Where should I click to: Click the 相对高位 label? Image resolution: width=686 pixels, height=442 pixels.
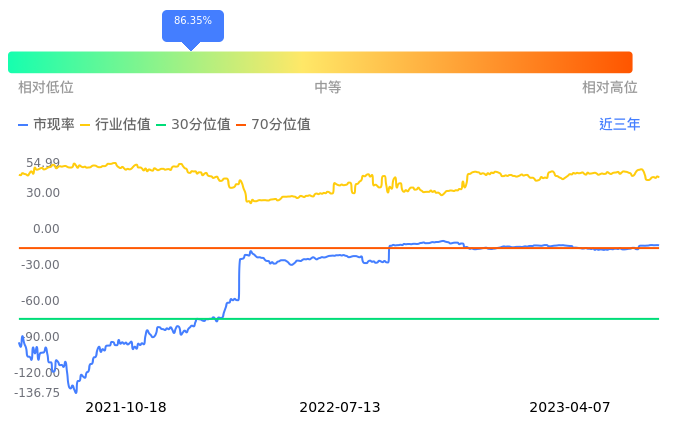(610, 88)
